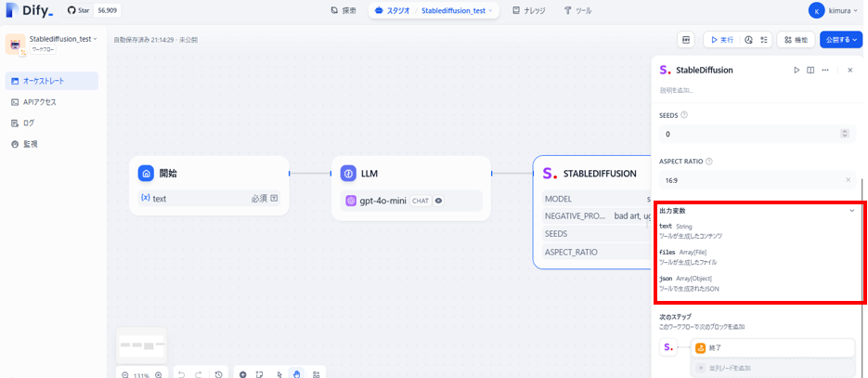Image resolution: width=868 pixels, height=378 pixels.
Task: Switch to hand pan mode in the bottom toolbar
Action: tap(297, 374)
